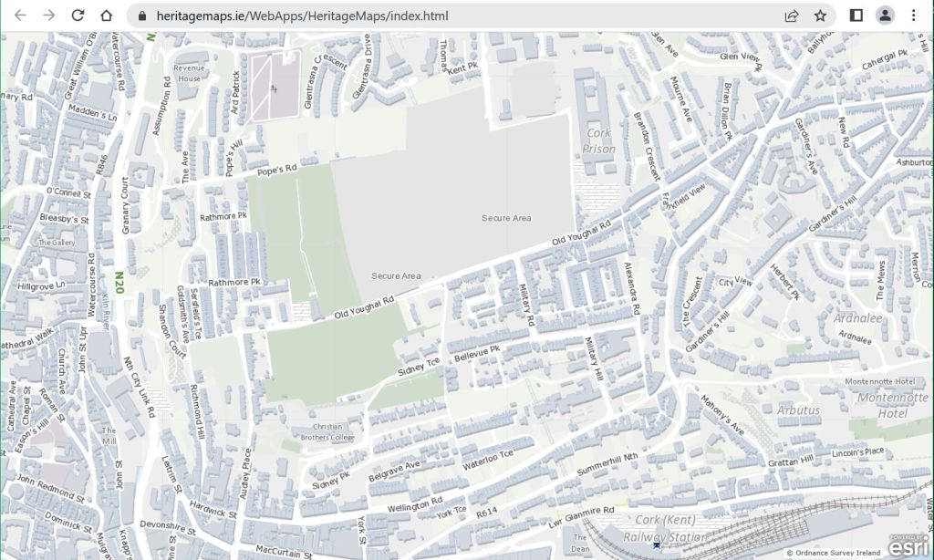Click the Cork Prison label on map
The width and height of the screenshot is (934, 560).
pyautogui.click(x=599, y=141)
